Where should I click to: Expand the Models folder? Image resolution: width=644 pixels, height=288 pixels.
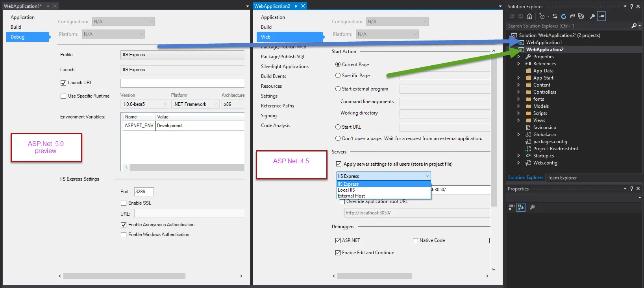518,106
